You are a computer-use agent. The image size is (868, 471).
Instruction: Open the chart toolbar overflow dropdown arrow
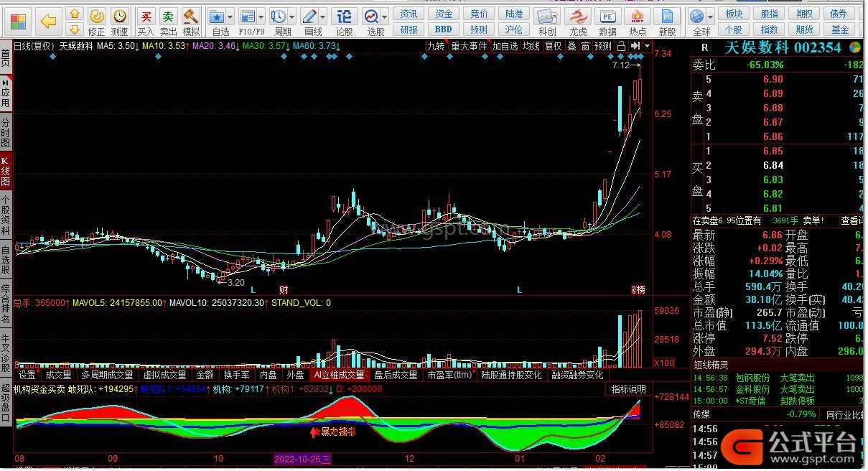(647, 46)
